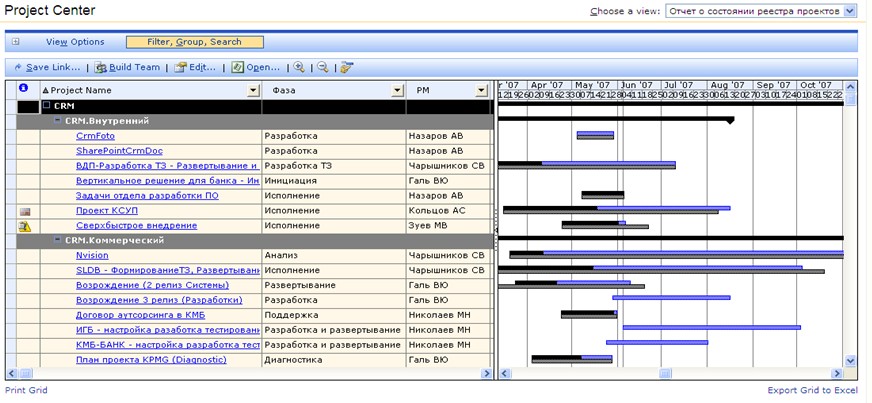
Task: Click Edit in the toolbar
Action: pos(195,67)
